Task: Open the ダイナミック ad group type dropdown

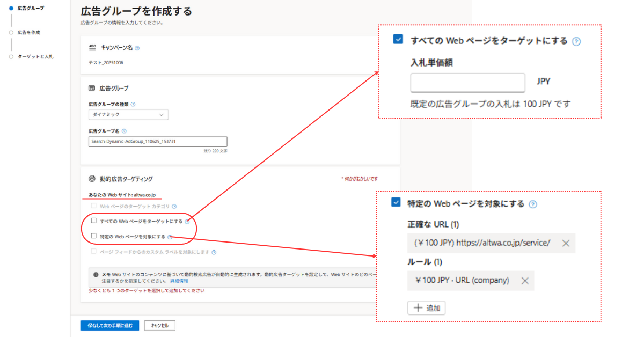Action: (128, 115)
